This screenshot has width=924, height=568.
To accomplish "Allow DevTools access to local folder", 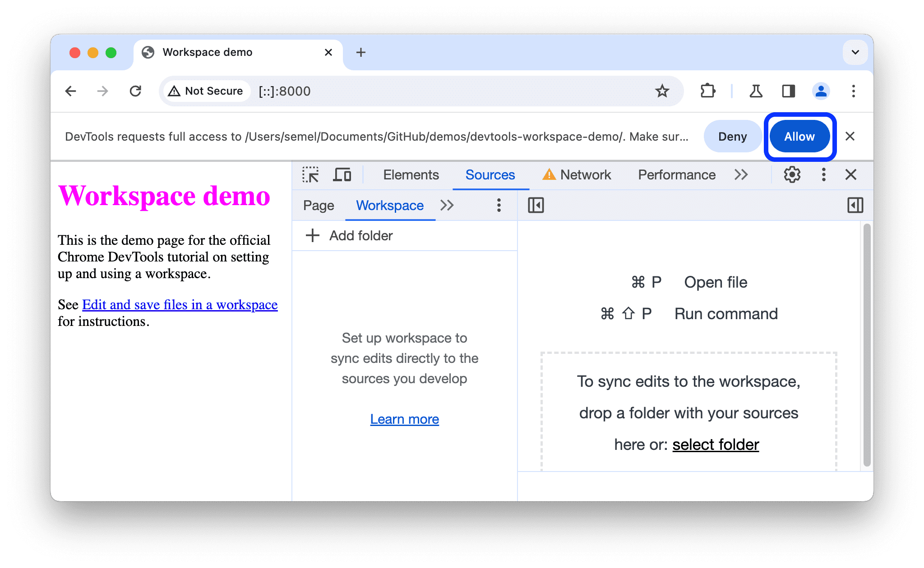I will pos(799,137).
